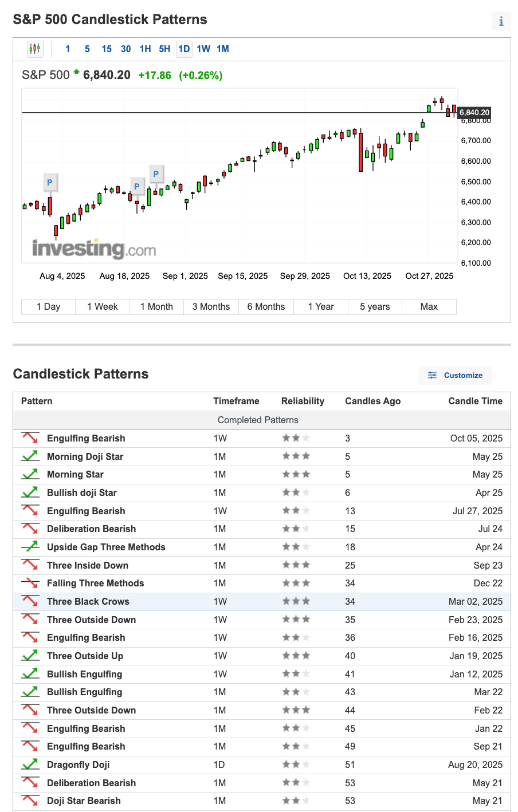Screen dimensions: 518x812
Task: Open the Three Black Crows pattern
Action: 88,601
